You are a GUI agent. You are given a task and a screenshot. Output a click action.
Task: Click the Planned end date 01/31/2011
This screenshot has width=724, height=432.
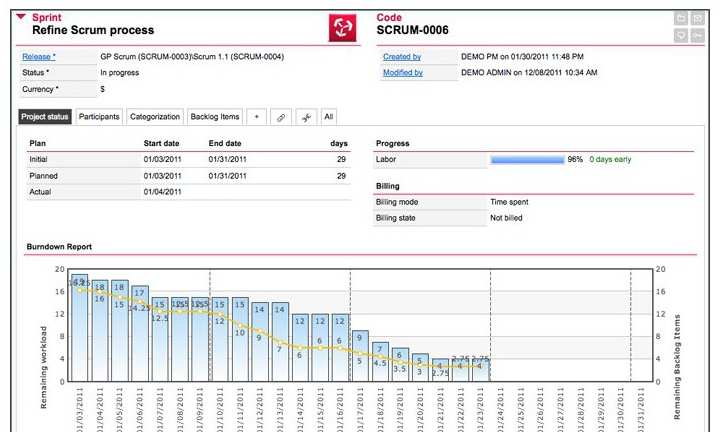pyautogui.click(x=228, y=176)
